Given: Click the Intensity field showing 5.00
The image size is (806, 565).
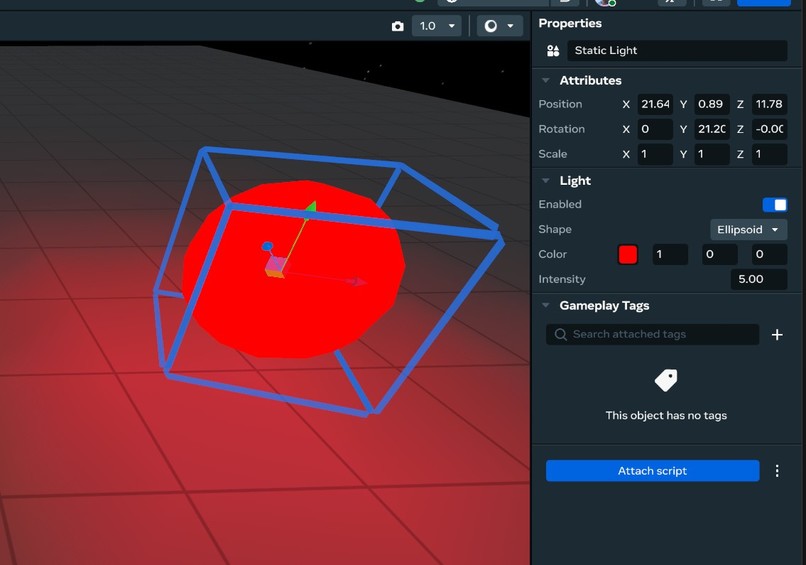Looking at the screenshot, I should pos(759,279).
